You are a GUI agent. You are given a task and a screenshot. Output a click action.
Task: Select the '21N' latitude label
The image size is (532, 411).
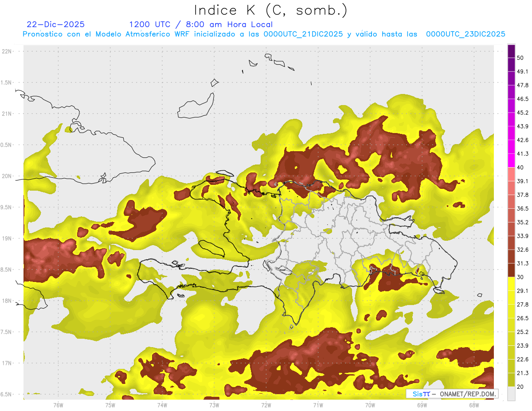pyautogui.click(x=8, y=114)
